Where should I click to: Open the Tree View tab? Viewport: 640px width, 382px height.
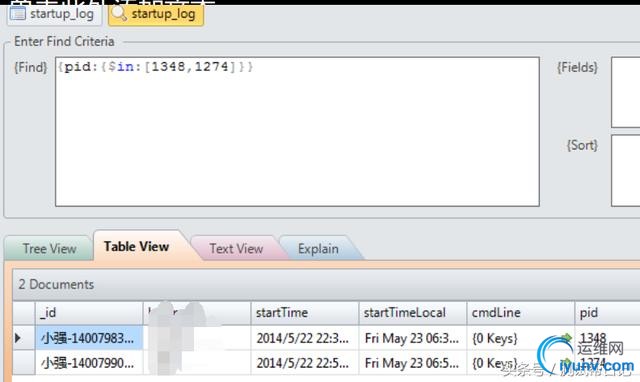(49, 249)
